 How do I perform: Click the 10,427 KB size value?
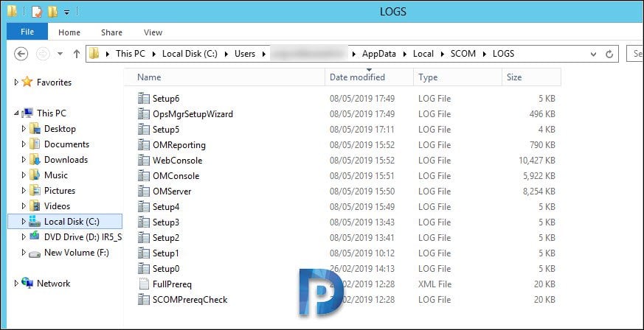tap(537, 161)
